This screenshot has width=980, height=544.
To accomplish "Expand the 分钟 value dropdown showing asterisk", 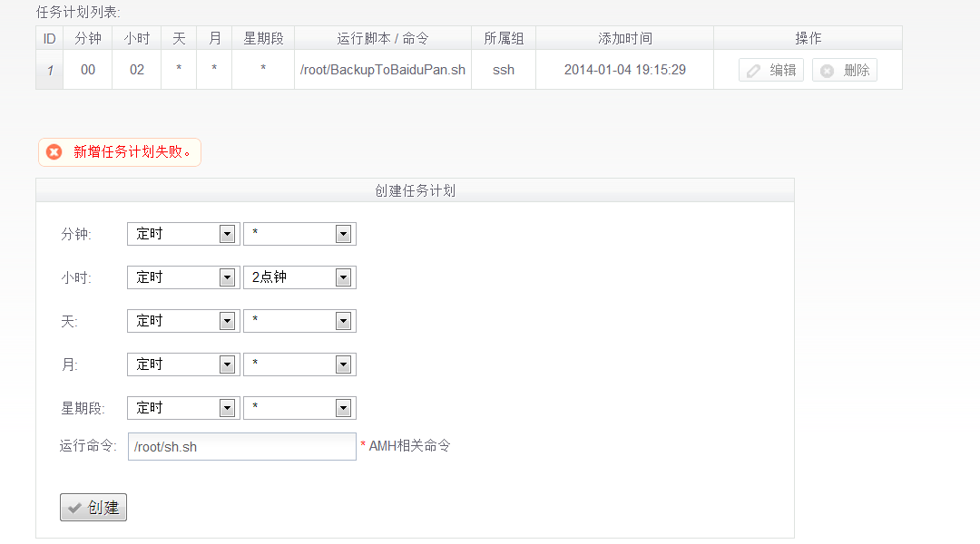I will point(299,234).
